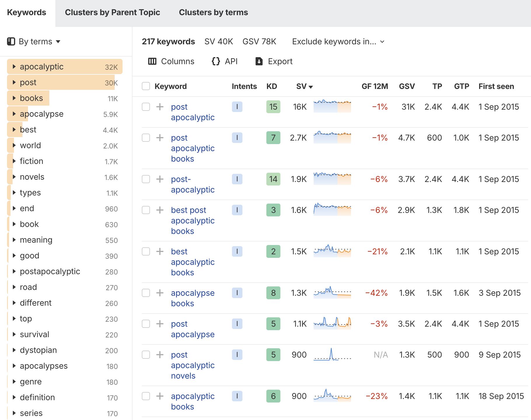Viewport: 531px width, 420px height.
Task: Select all keywords with header checkbox
Action: click(x=146, y=86)
